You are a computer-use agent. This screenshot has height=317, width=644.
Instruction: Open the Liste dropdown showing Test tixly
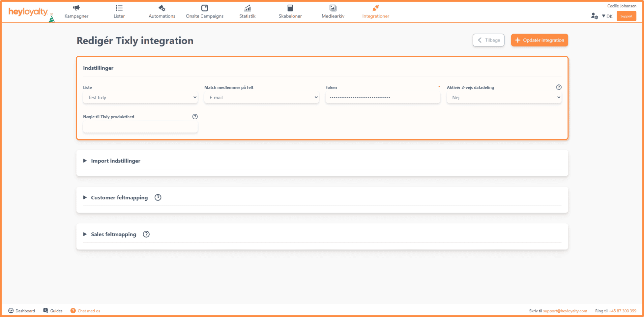(x=140, y=98)
